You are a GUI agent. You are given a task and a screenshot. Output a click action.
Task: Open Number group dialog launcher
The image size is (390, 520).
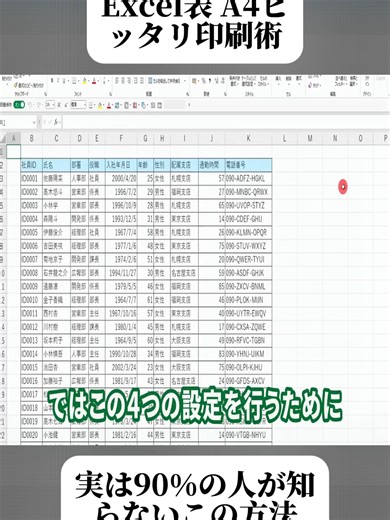[x=225, y=94]
